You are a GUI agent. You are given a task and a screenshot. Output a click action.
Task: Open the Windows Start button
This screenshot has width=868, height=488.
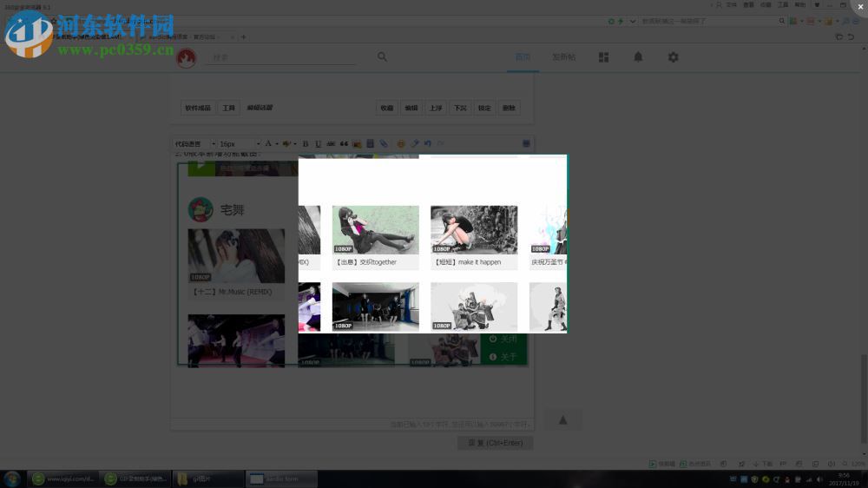click(12, 478)
